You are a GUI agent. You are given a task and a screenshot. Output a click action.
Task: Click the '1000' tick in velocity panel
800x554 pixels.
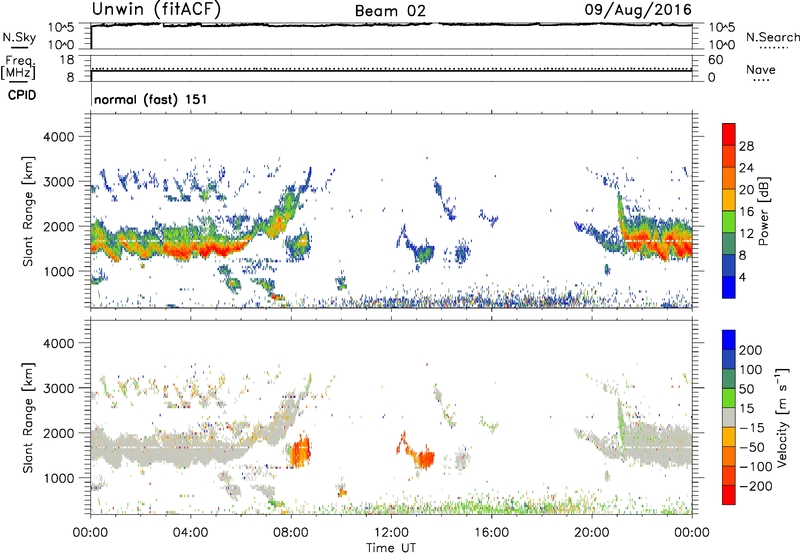coord(59,478)
